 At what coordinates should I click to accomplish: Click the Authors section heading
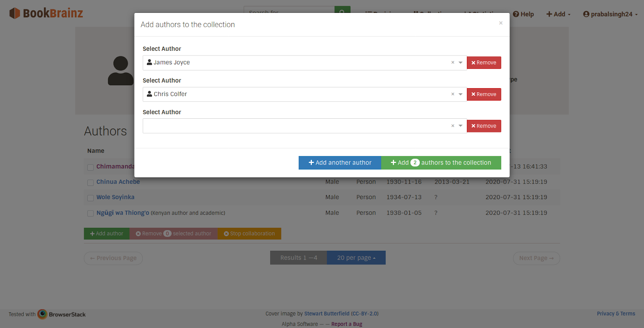(105, 131)
